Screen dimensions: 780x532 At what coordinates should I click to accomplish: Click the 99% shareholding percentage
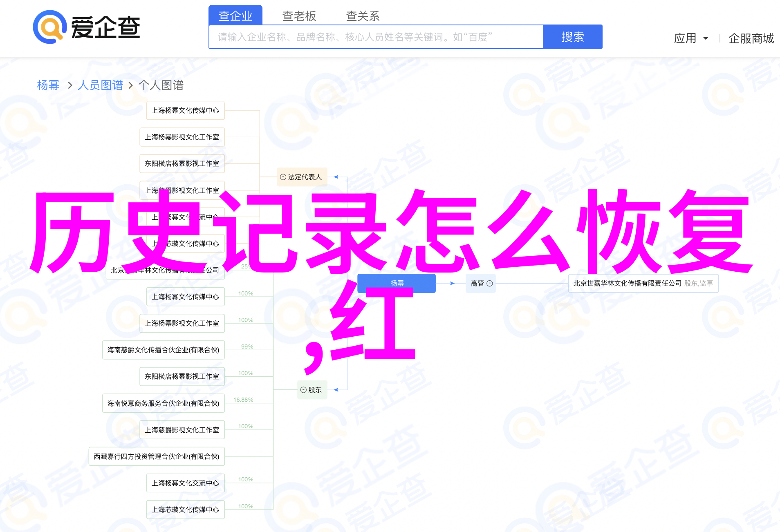coord(247,346)
